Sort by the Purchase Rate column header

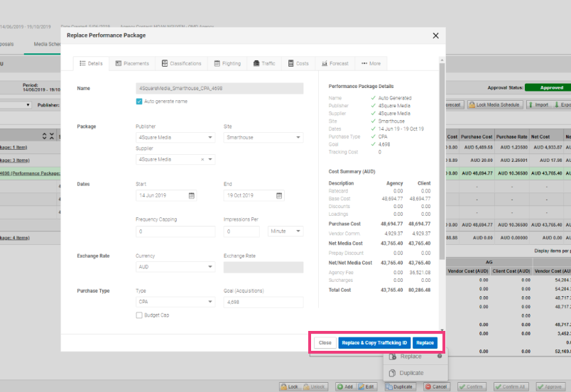coord(511,137)
